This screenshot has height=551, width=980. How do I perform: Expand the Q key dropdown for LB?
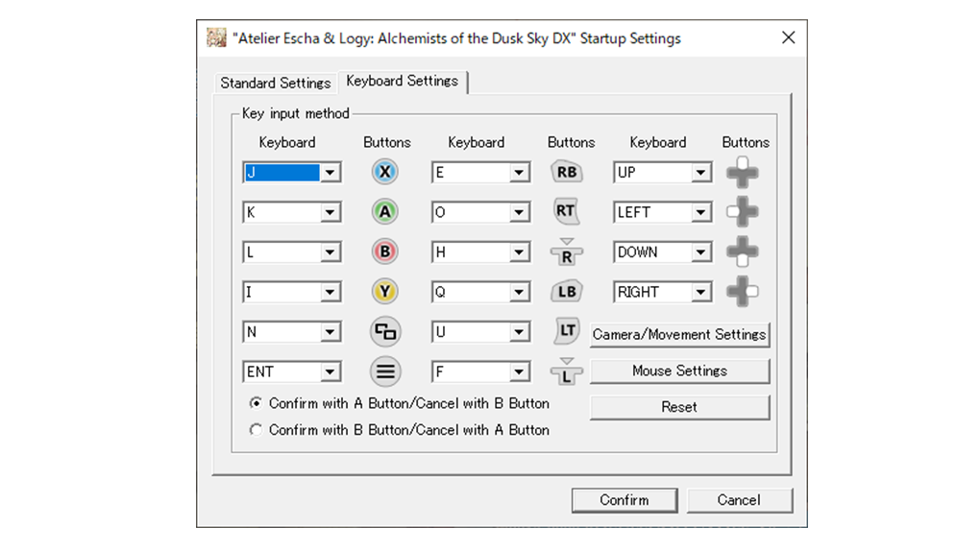519,293
